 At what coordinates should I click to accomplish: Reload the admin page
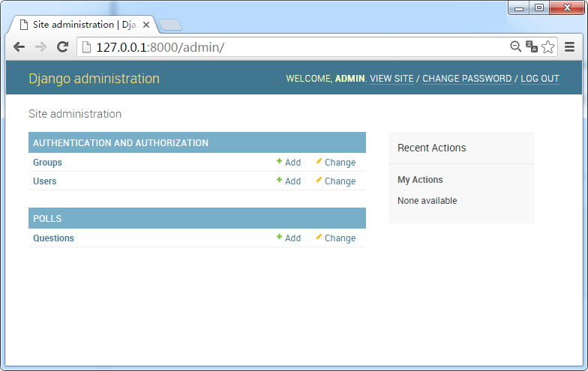pos(63,46)
